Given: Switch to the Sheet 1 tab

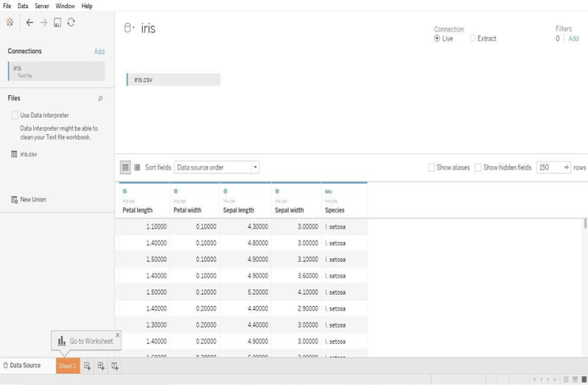Looking at the screenshot, I should click(x=68, y=366).
